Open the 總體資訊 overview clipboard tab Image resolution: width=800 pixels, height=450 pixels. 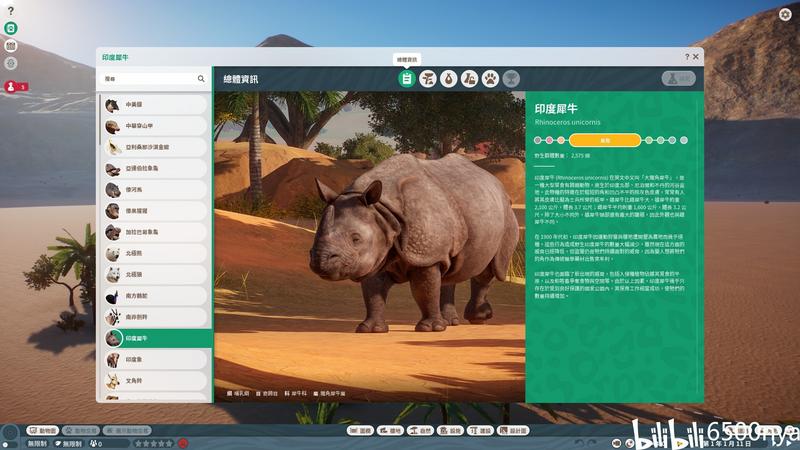[x=407, y=79]
